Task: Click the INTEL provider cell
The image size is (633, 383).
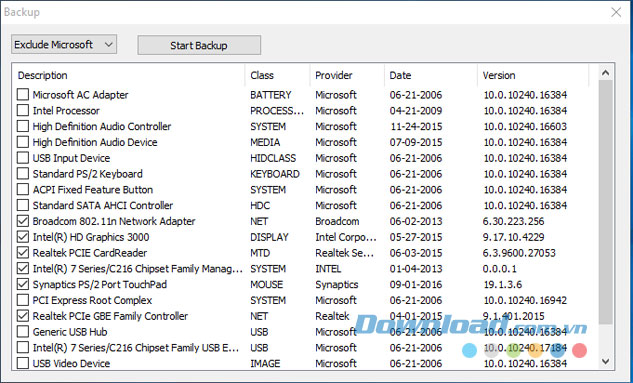Action: [x=328, y=269]
